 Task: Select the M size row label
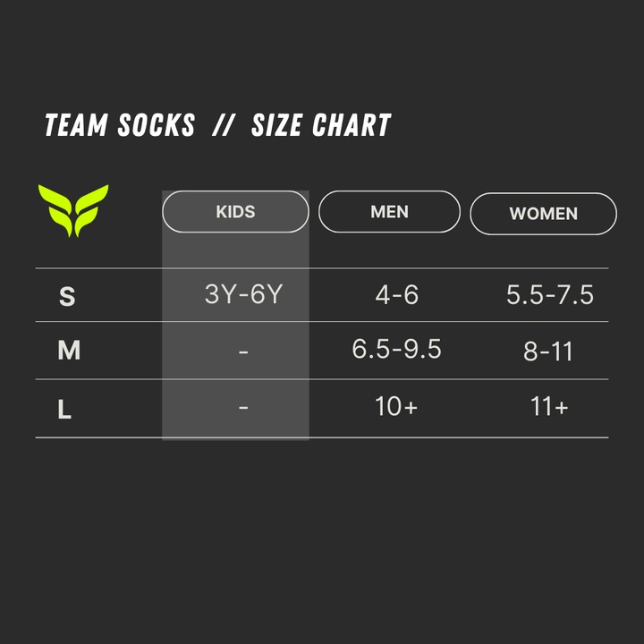pos(69,351)
